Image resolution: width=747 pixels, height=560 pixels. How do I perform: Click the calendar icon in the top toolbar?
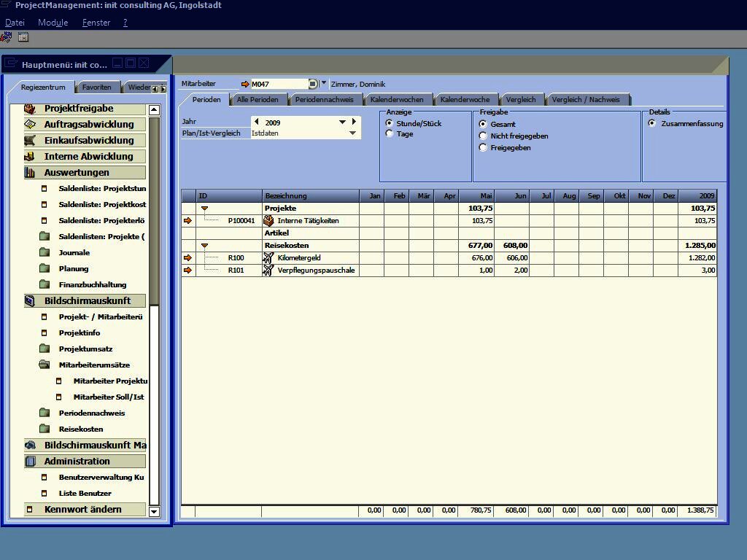pyautogui.click(x=23, y=37)
